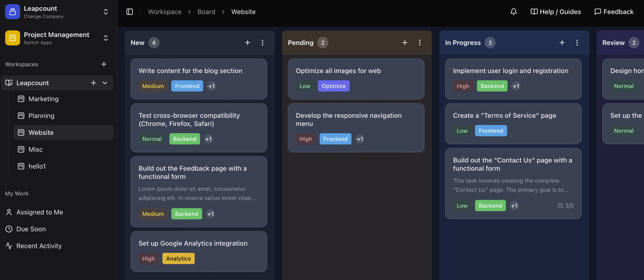This screenshot has height=280, width=644.
Task: Add card to In Progress column
Action: (562, 43)
